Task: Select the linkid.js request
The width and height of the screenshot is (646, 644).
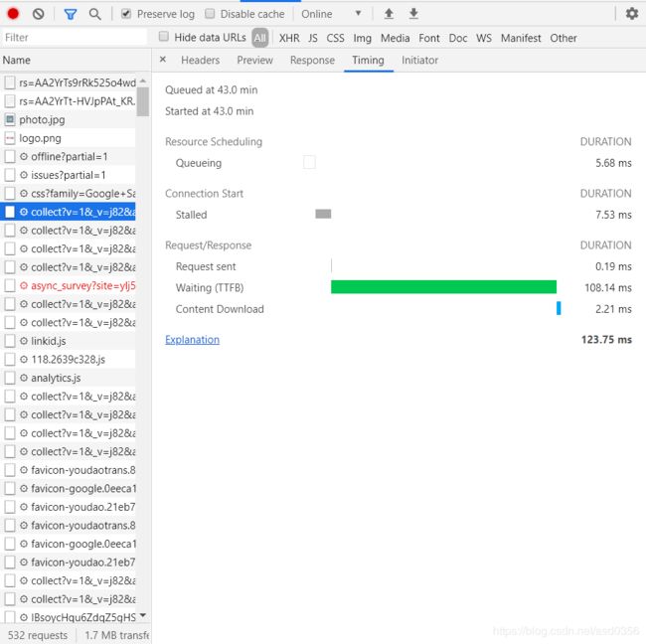Action: click(x=68, y=341)
